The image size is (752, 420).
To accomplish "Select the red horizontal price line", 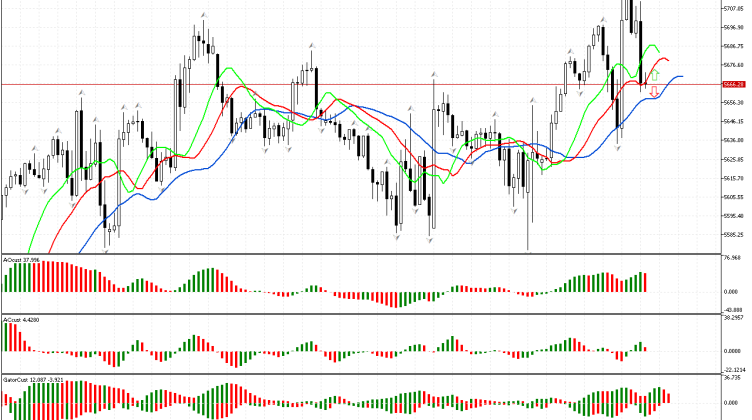I will (300, 85).
